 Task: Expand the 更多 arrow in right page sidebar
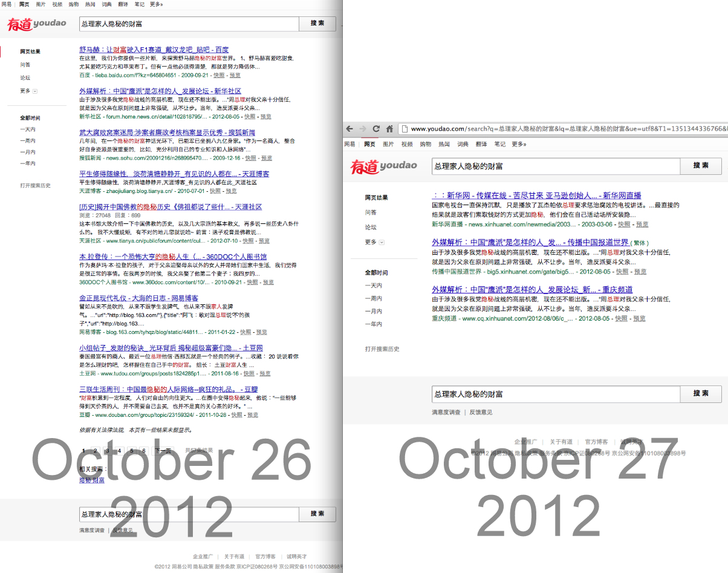(x=382, y=242)
